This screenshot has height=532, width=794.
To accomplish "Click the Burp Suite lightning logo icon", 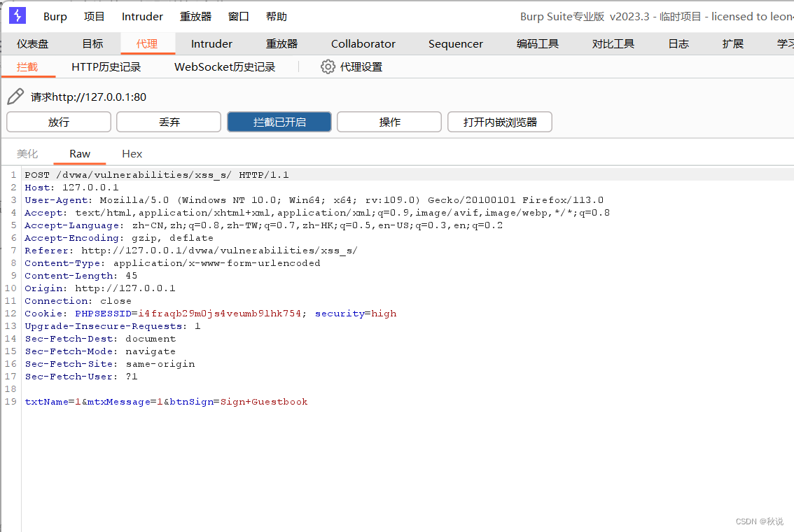I will point(18,15).
